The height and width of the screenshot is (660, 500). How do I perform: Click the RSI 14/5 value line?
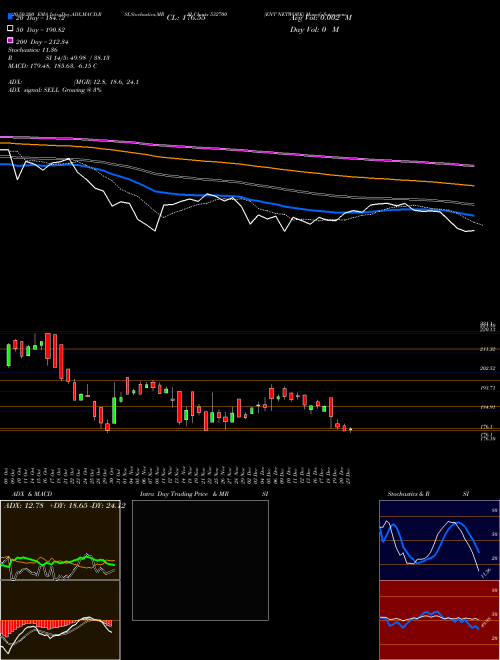59,58
